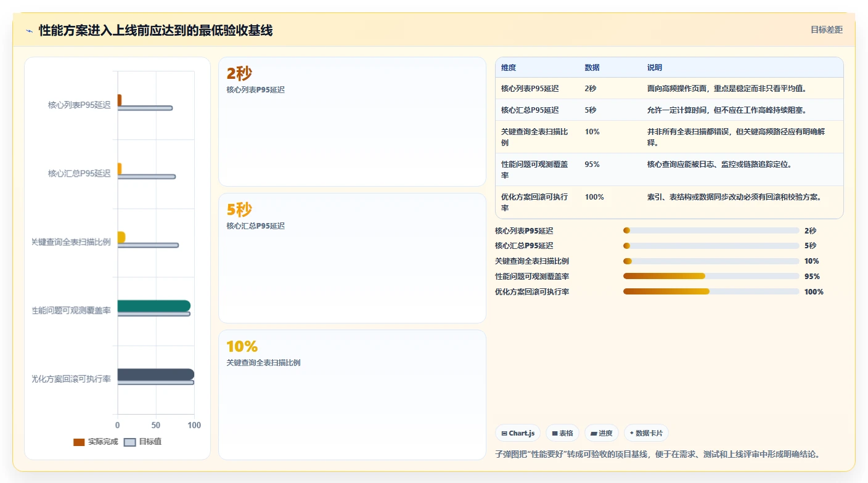Click the 核心查询应能被日志 description cell
868x483 pixels.
pos(719,164)
